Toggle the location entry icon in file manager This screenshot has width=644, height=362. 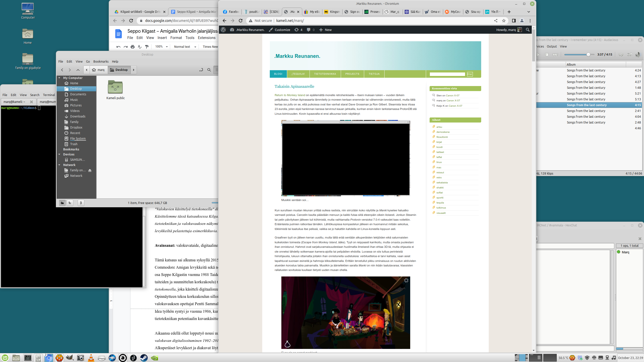pyautogui.click(x=201, y=70)
